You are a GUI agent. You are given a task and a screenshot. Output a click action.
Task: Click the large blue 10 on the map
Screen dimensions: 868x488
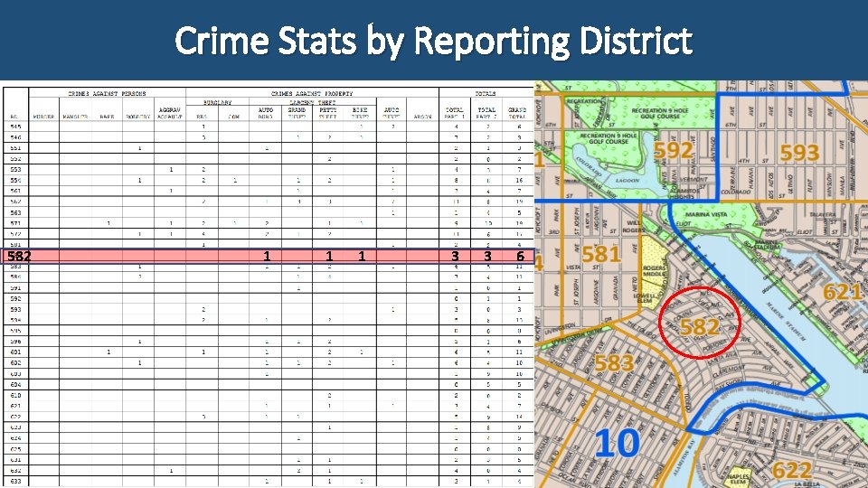coord(618,443)
